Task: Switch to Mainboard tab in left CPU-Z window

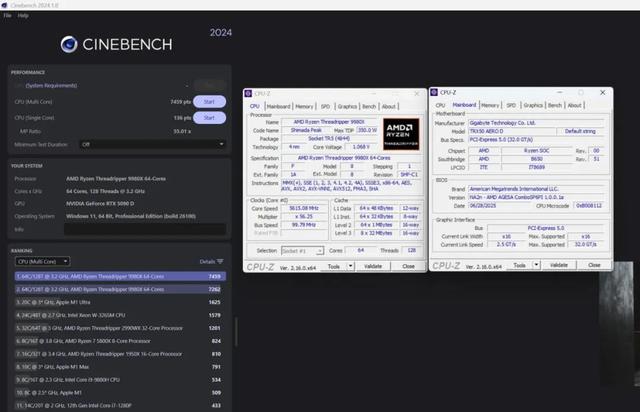Action: pyautogui.click(x=278, y=107)
